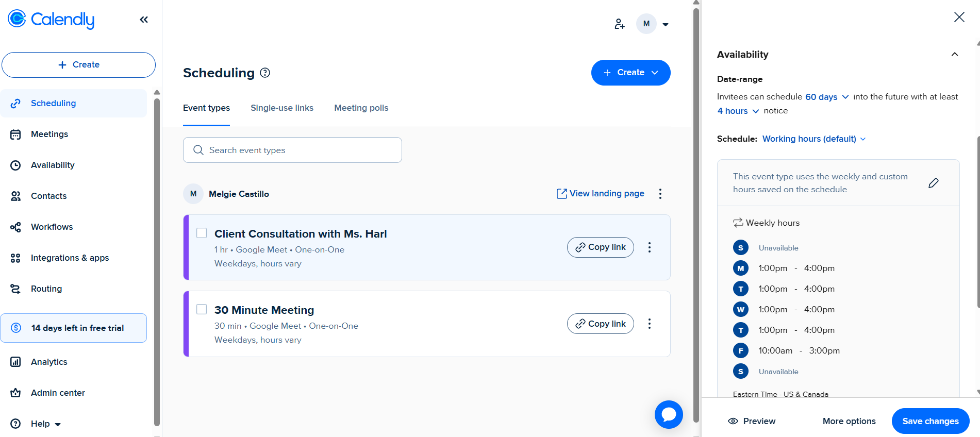Click the Search event types field
Image resolution: width=980 pixels, height=437 pixels.
tap(292, 150)
